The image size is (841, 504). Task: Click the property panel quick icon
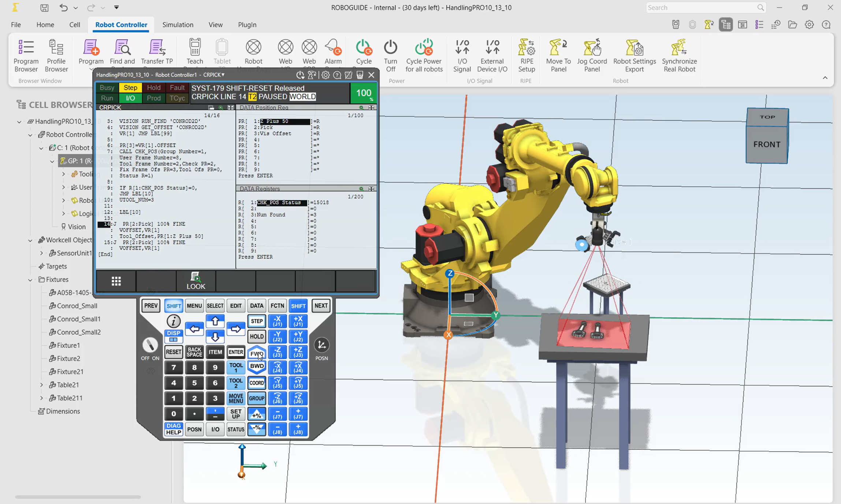coord(743,25)
